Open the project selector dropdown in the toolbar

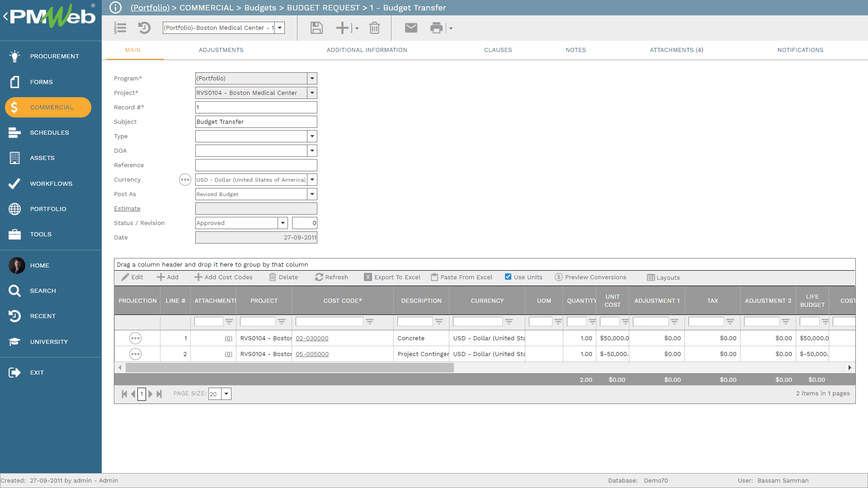280,28
